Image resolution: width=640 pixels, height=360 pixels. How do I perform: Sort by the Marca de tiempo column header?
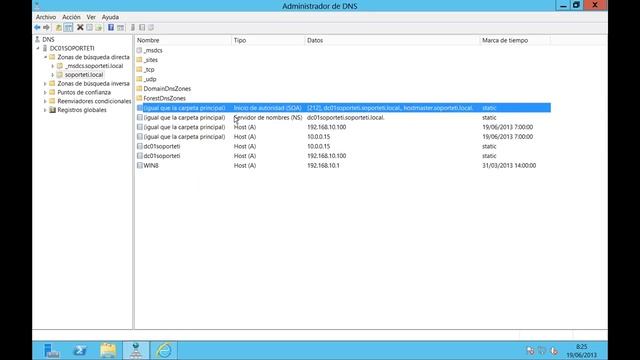coord(515,40)
